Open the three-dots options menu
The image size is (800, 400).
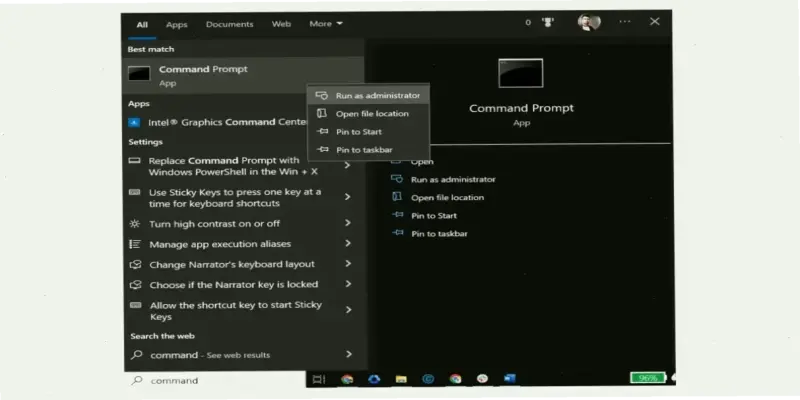point(625,22)
